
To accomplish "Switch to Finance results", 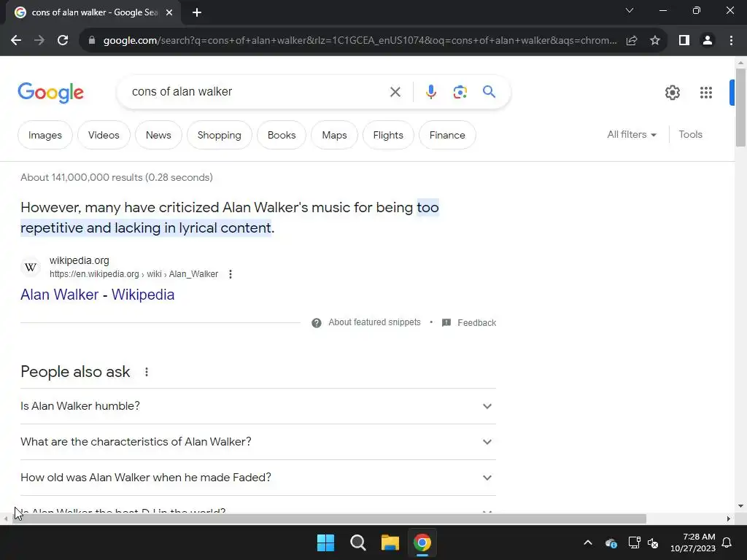I will [x=447, y=135].
